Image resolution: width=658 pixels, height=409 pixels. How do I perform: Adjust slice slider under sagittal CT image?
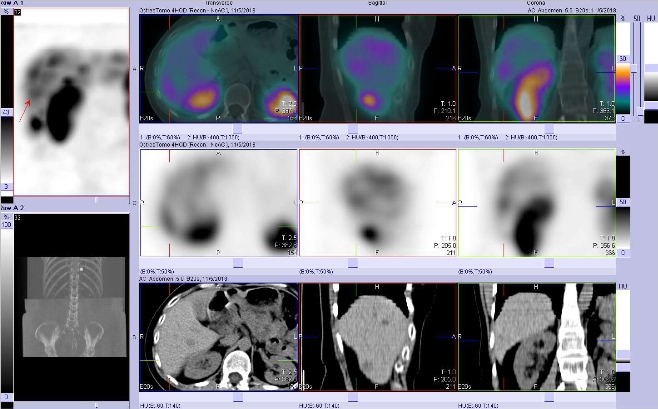353,396
